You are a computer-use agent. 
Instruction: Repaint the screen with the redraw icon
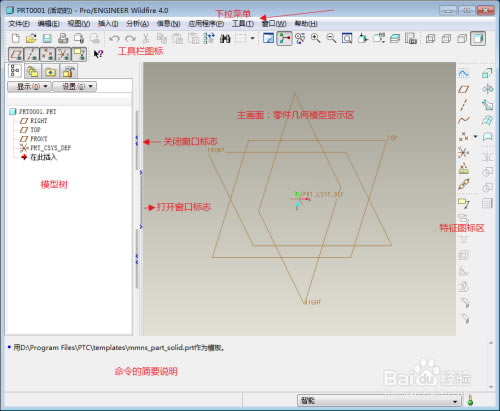268,38
